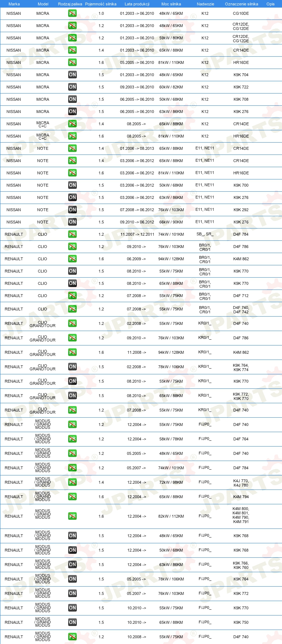
Task: Click the Marka column header
Action: pyautogui.click(x=14, y=4)
